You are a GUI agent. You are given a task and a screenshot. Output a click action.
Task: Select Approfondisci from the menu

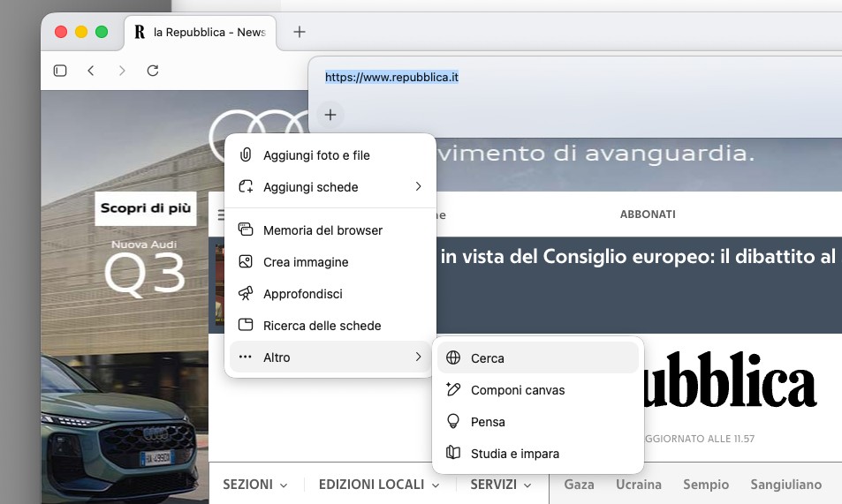302,294
